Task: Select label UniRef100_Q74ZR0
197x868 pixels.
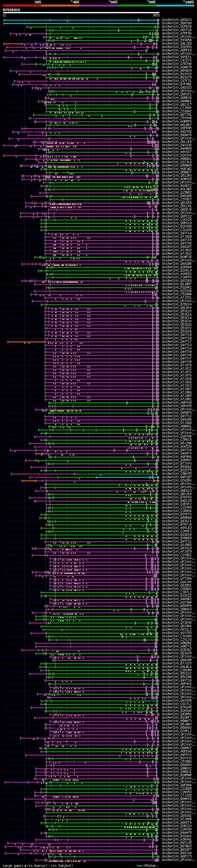Action: (177, 480)
